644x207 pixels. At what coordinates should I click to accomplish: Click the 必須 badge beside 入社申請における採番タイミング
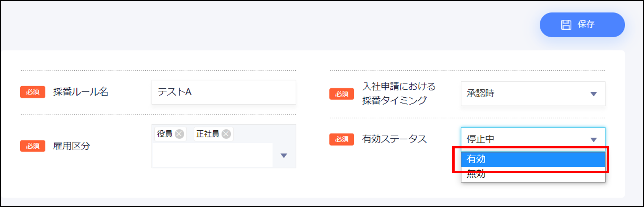click(342, 94)
